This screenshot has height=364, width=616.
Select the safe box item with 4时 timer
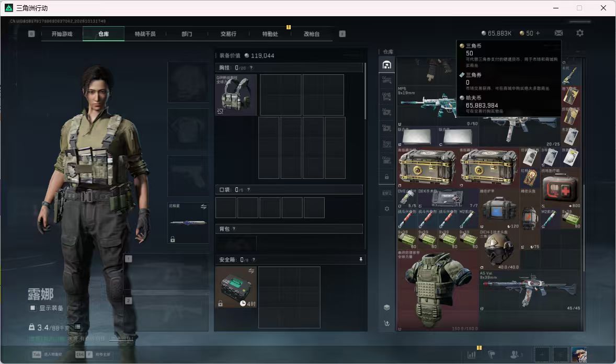click(x=236, y=287)
